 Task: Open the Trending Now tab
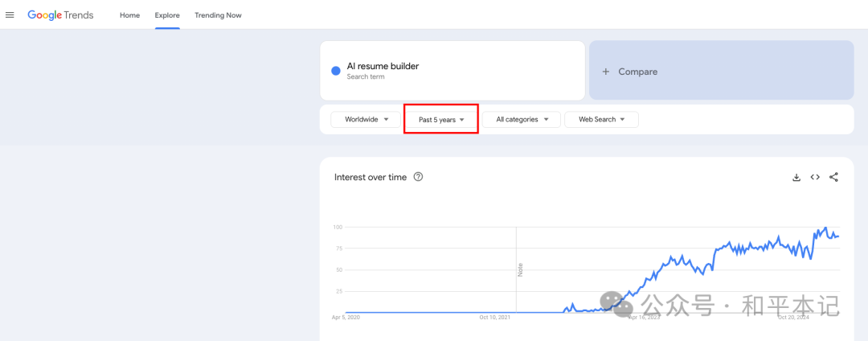[218, 15]
